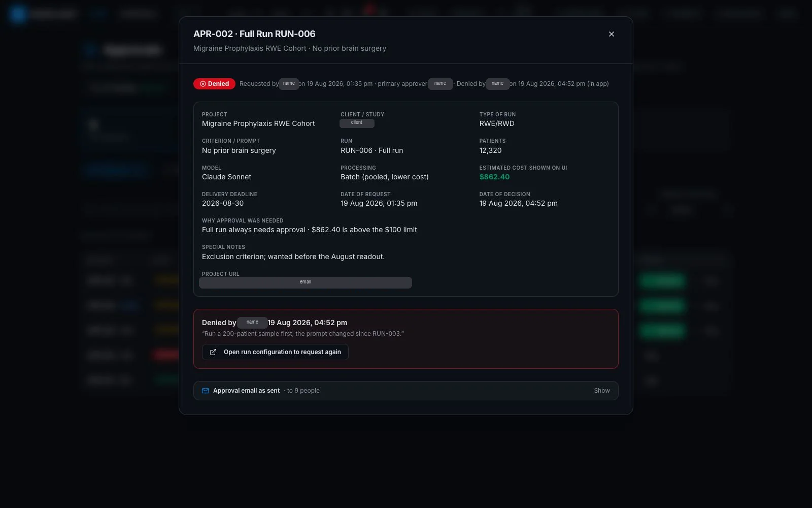Click the project value Migraine Prophylaxis RWE Cohort
Screen dimensions: 812x508
[x=258, y=123]
